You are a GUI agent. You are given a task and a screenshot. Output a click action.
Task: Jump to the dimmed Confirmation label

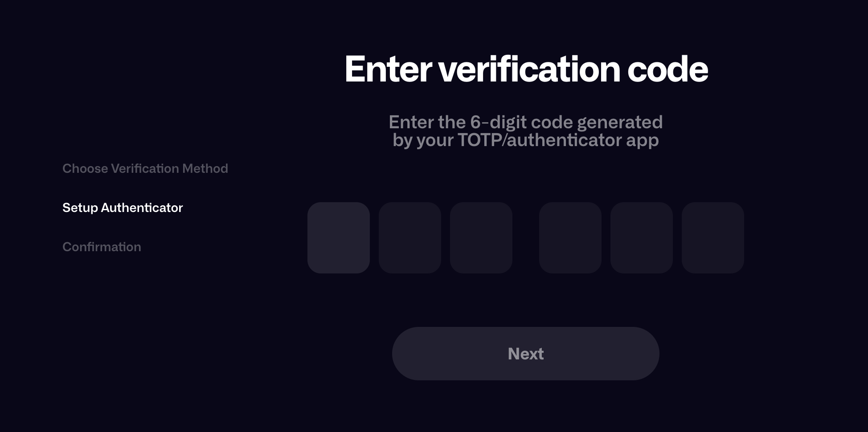coord(102,247)
